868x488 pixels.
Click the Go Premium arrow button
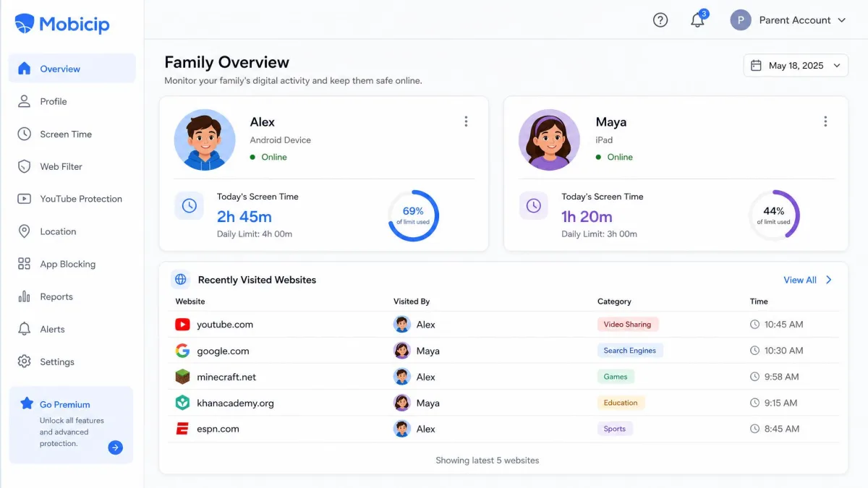[x=116, y=448]
